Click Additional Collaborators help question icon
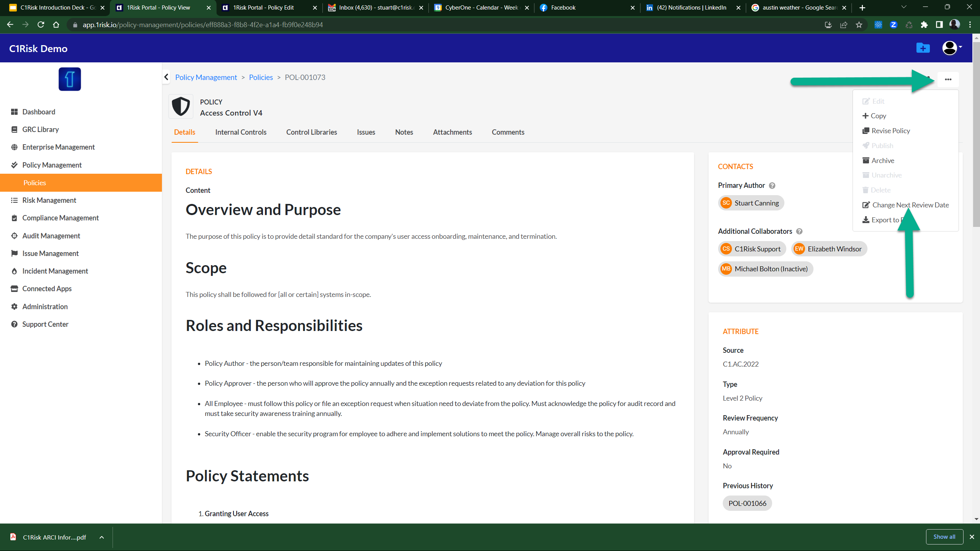 tap(799, 231)
